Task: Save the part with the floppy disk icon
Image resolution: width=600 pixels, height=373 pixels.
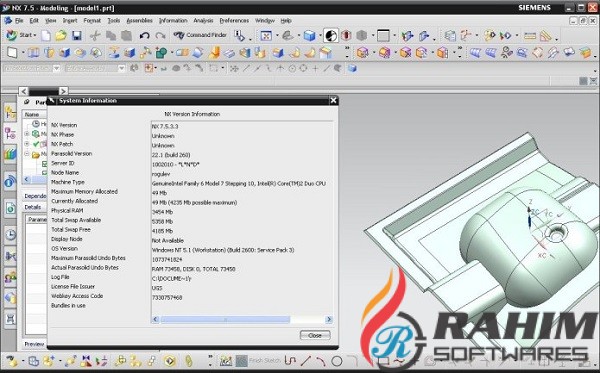Action: click(x=77, y=36)
